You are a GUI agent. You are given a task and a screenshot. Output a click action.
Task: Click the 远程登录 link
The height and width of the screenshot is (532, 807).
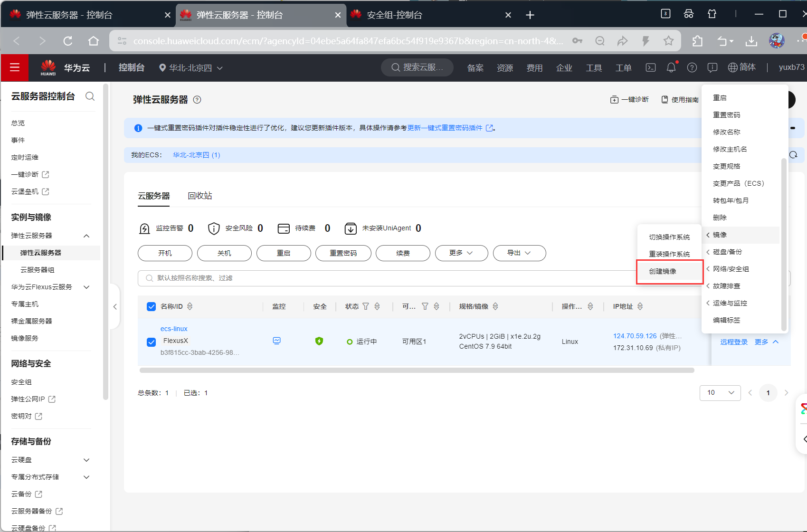click(734, 342)
